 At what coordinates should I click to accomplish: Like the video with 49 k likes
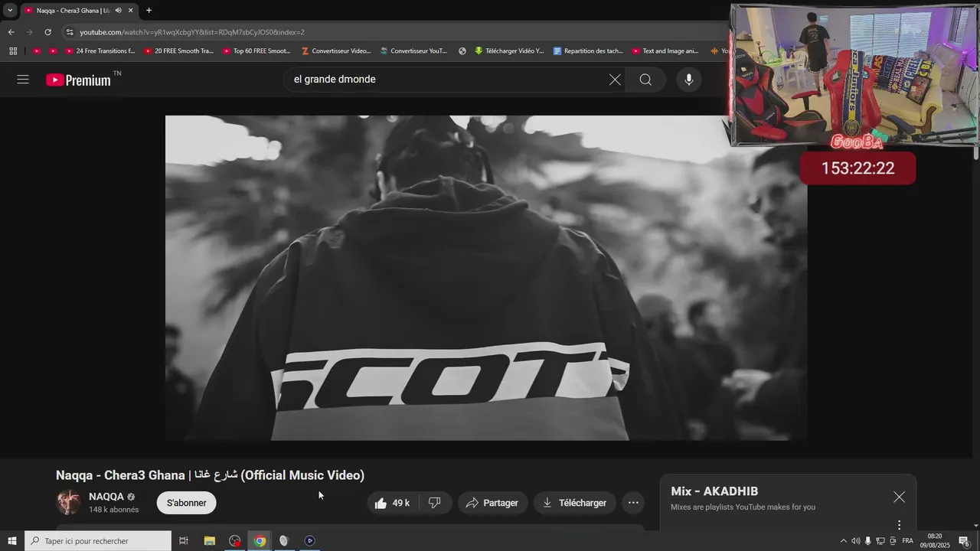pos(392,503)
